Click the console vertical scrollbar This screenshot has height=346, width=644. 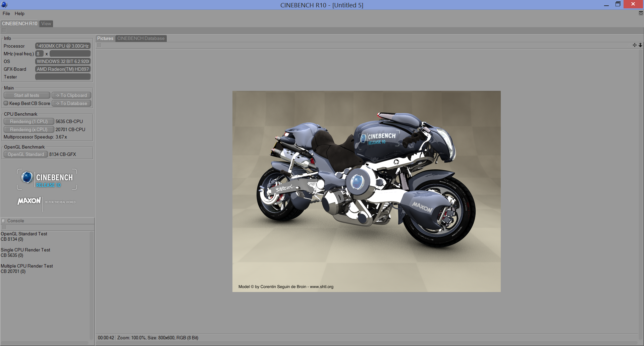[92, 286]
